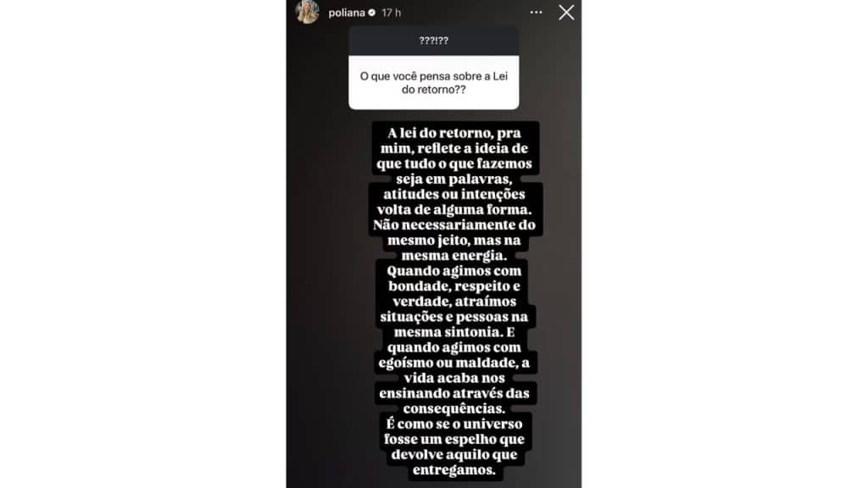868x488 pixels.
Task: Click the line 'Não necessariamente do'
Action: [x=454, y=225]
